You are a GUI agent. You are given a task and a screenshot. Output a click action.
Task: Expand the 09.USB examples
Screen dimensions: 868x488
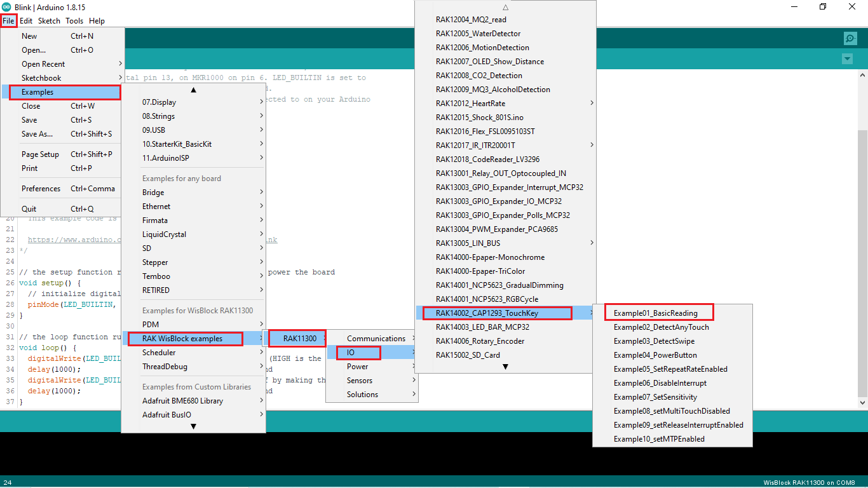(193, 130)
